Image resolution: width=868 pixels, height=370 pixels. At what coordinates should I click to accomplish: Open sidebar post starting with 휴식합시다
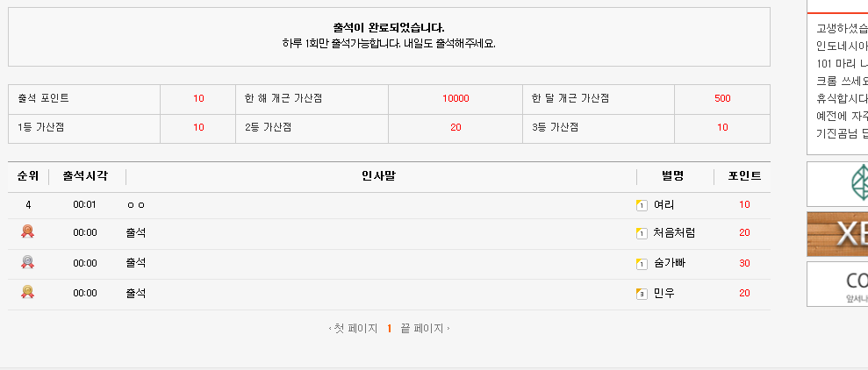(x=842, y=98)
